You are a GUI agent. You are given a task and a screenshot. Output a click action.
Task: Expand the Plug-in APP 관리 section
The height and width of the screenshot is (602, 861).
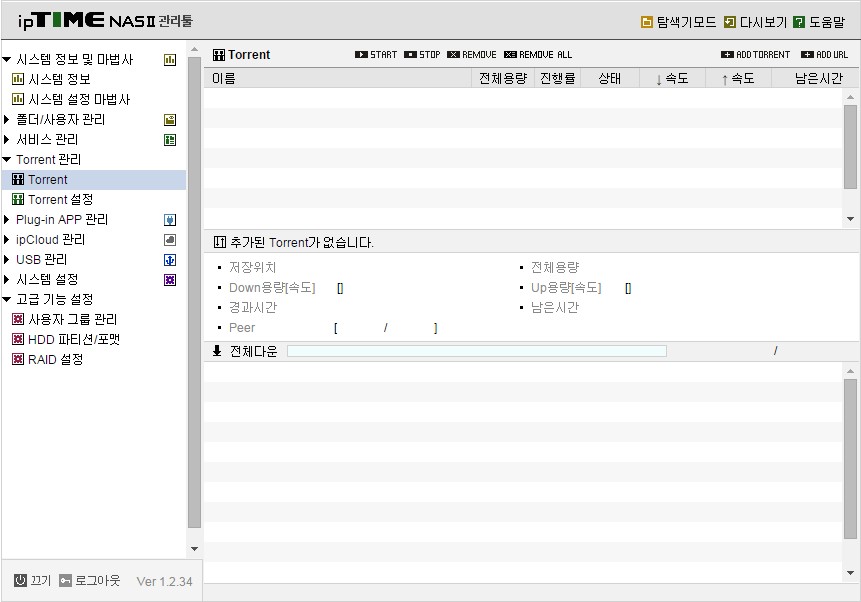tap(7, 220)
